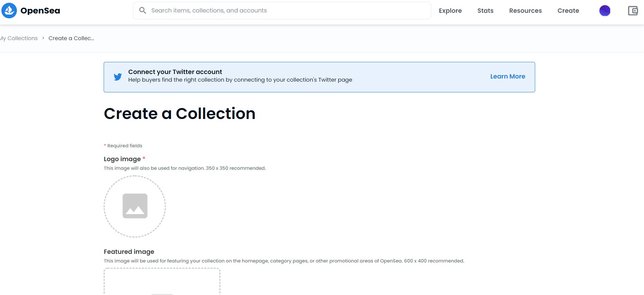The height and width of the screenshot is (295, 644).
Task: Open the wallet icon in header
Action: (633, 11)
